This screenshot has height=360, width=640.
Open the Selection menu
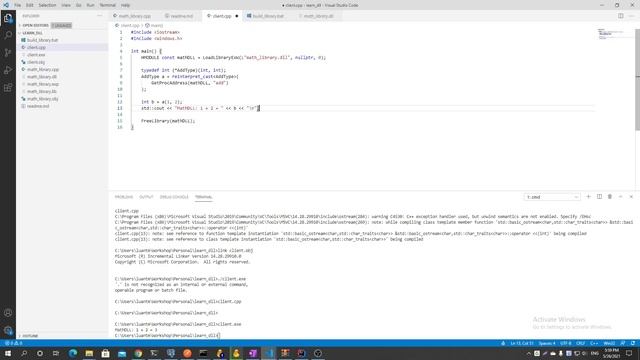pyautogui.click(x=47, y=5)
